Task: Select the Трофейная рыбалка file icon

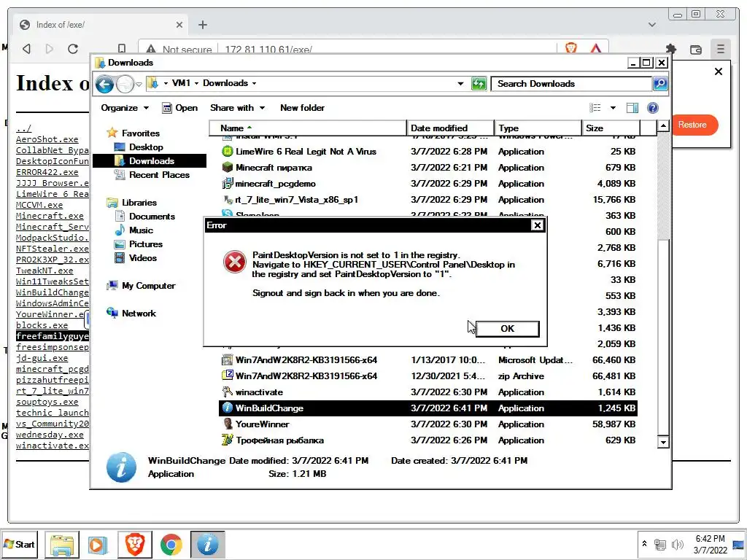Action: 228,440
